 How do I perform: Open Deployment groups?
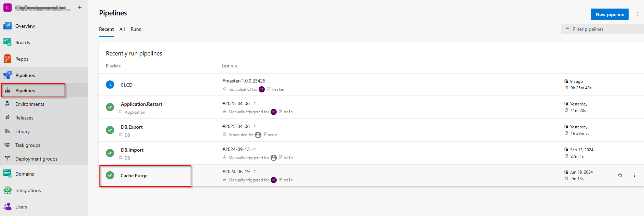click(x=8, y=158)
